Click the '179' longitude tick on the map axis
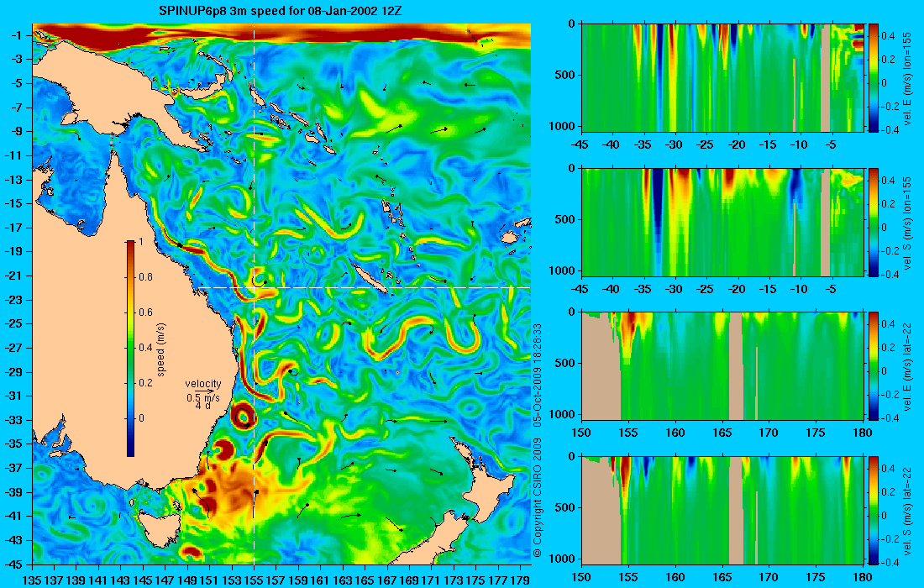Image resolution: width=924 pixels, height=588 pixels. (520, 580)
